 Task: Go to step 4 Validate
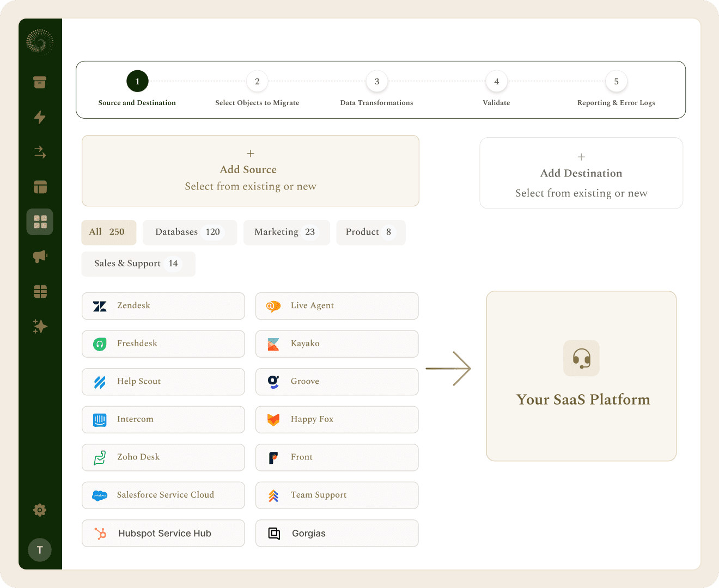[x=496, y=88]
